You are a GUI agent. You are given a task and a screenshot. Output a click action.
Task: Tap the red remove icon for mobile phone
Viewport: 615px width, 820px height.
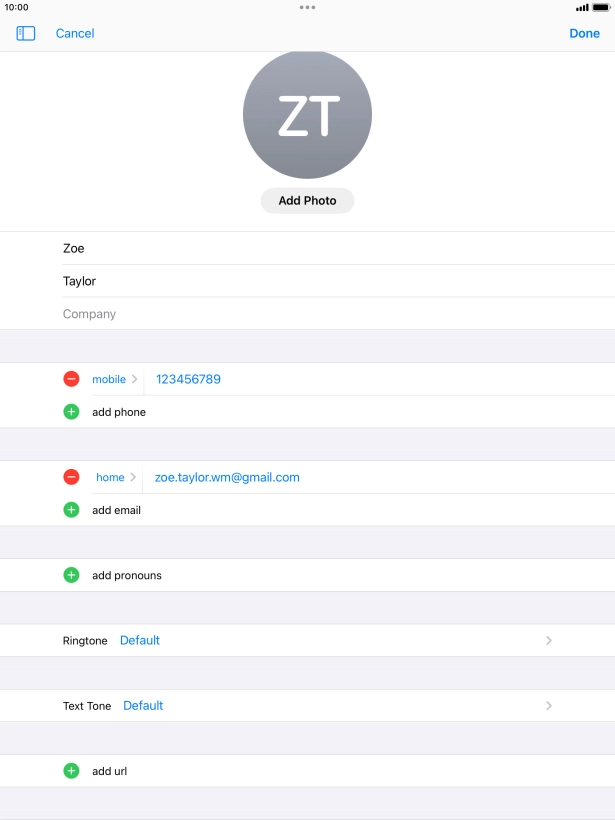(71, 379)
